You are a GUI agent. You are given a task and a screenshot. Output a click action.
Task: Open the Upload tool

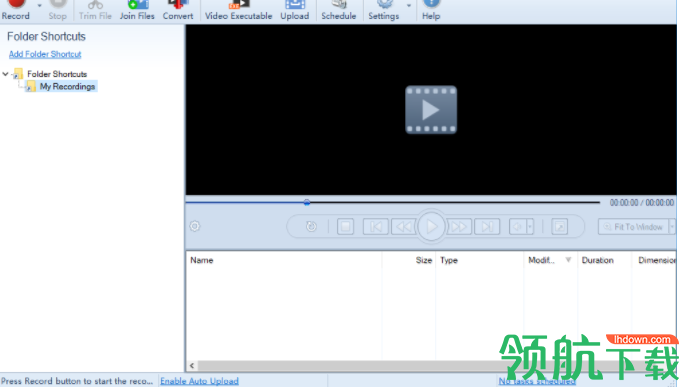tap(295, 10)
